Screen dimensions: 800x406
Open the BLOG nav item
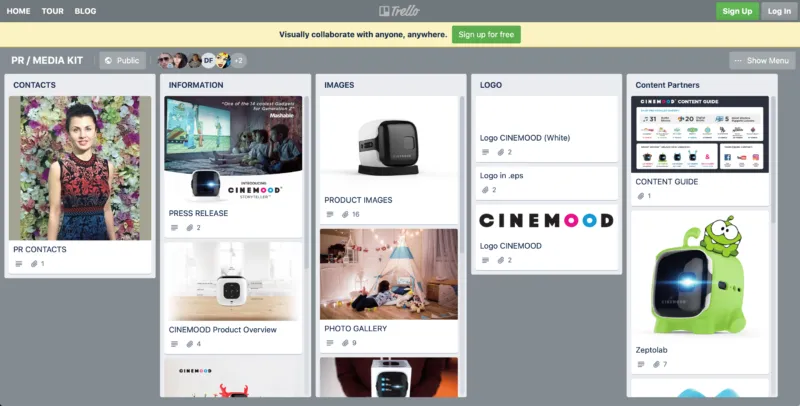pos(85,11)
